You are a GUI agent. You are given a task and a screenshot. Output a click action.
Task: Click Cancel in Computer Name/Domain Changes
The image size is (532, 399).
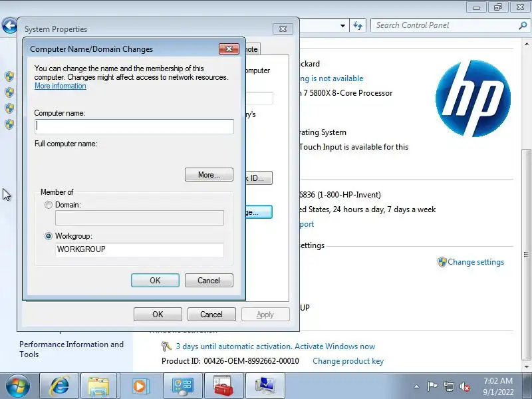click(209, 280)
